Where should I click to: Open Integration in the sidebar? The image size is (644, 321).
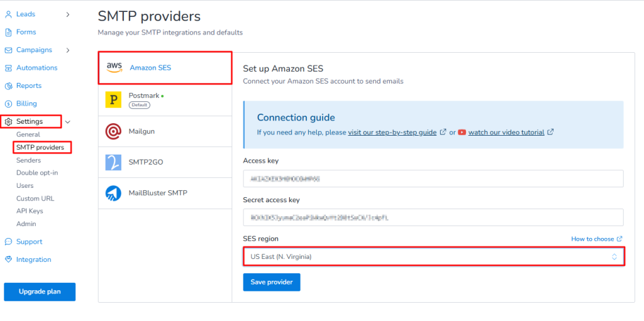pos(34,259)
